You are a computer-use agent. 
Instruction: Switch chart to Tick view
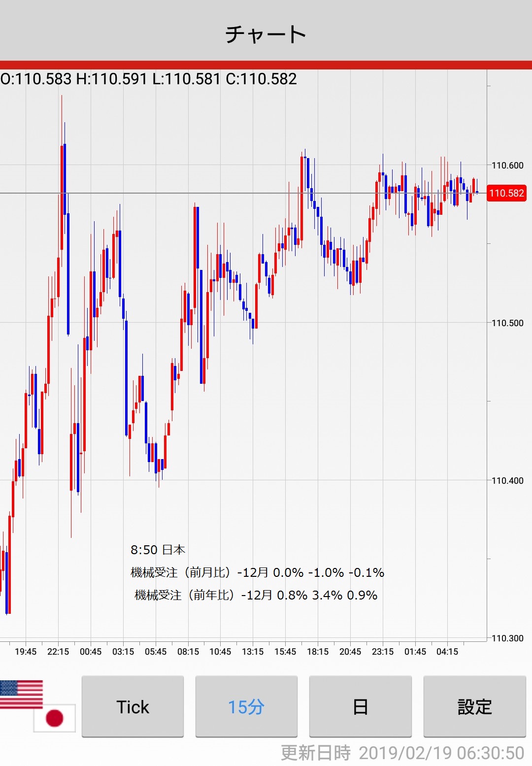click(x=133, y=706)
